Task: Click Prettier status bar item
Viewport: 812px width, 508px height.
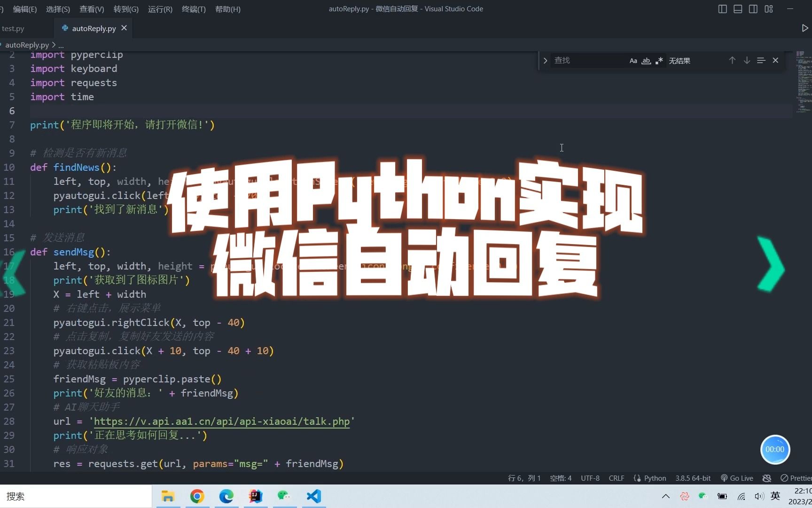Action: pos(796,478)
